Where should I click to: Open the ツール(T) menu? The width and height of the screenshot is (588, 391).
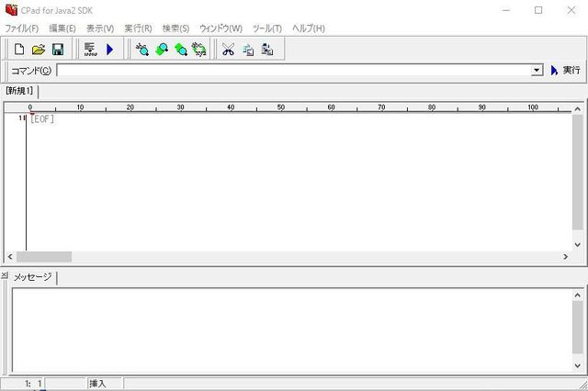pyautogui.click(x=267, y=28)
